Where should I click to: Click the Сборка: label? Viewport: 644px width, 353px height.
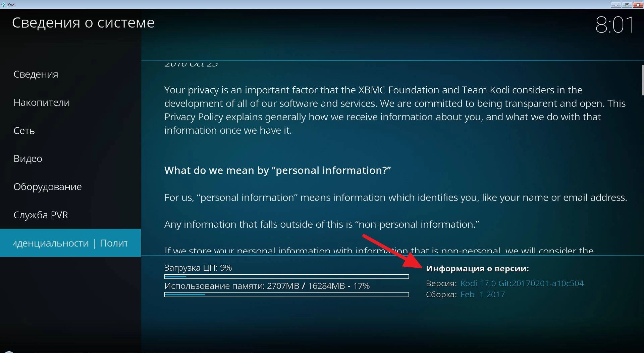coord(441,295)
